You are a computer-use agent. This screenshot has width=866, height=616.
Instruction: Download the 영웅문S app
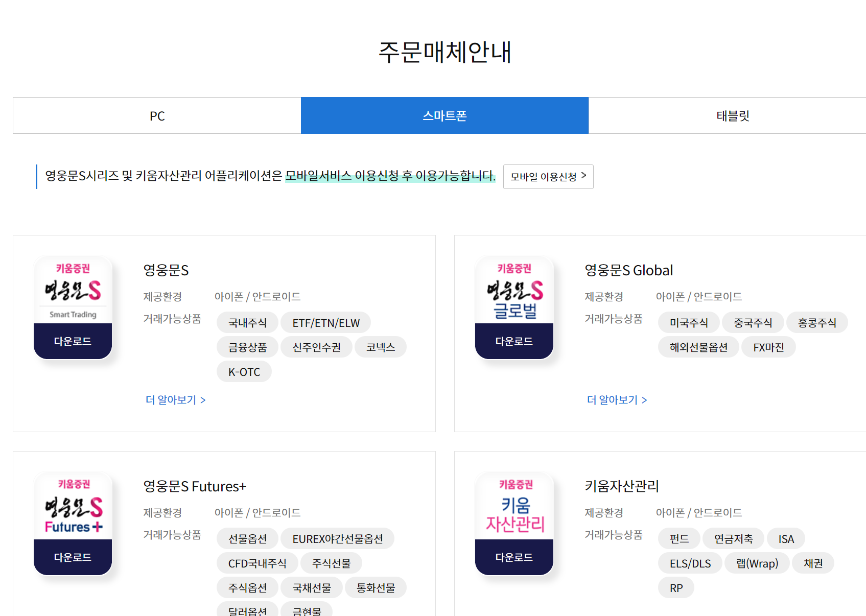[73, 341]
